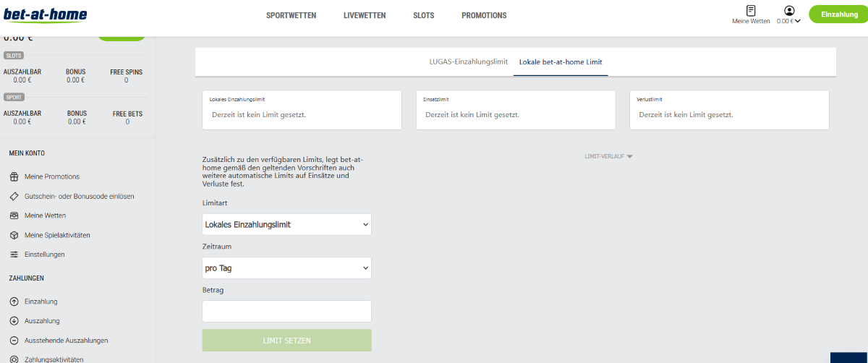Open account balance 0.00 € dropdown
This screenshot has height=363, width=868.
(x=788, y=21)
